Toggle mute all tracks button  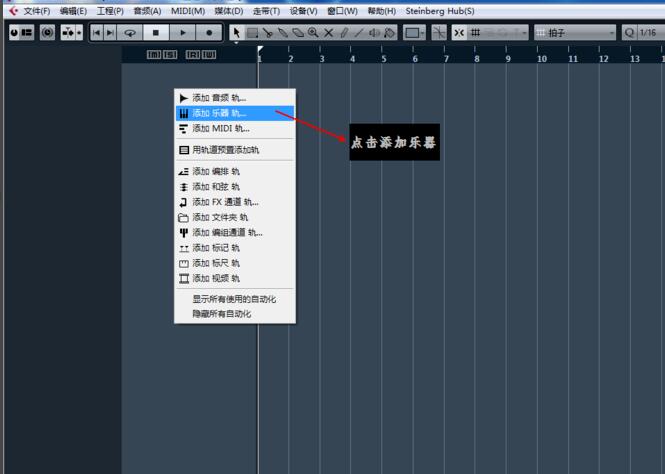[154, 54]
